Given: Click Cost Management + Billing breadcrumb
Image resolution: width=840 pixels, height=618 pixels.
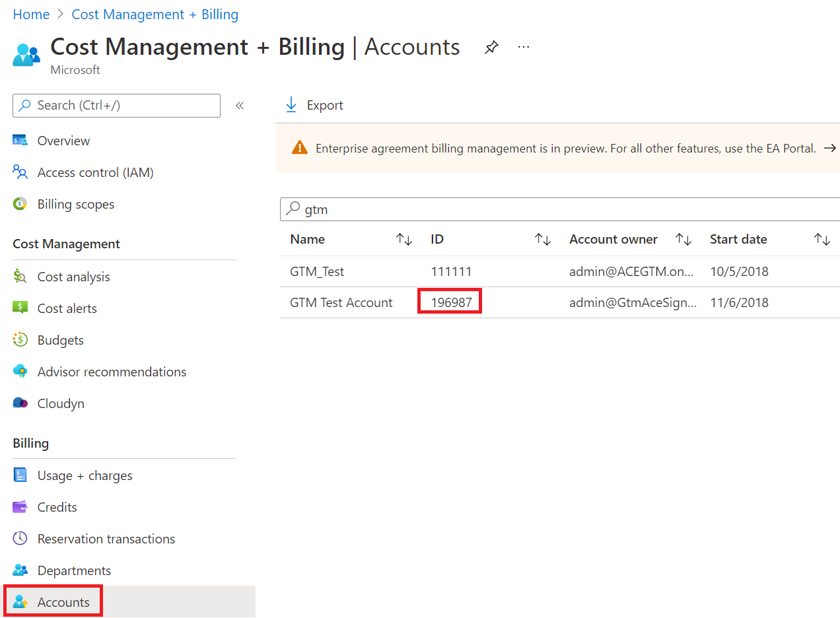Looking at the screenshot, I should click(155, 15).
